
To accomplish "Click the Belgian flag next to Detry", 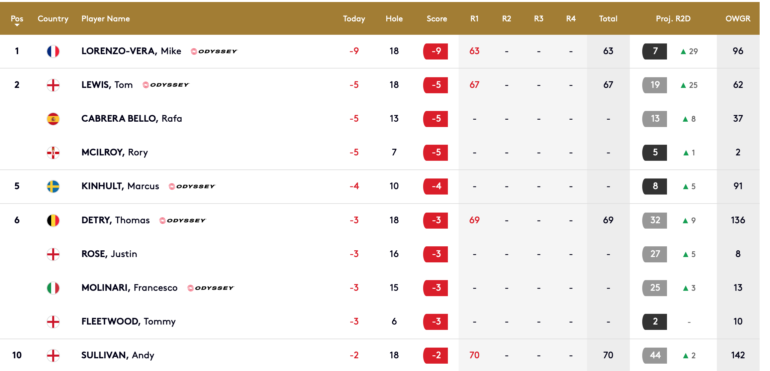I will point(53,221).
